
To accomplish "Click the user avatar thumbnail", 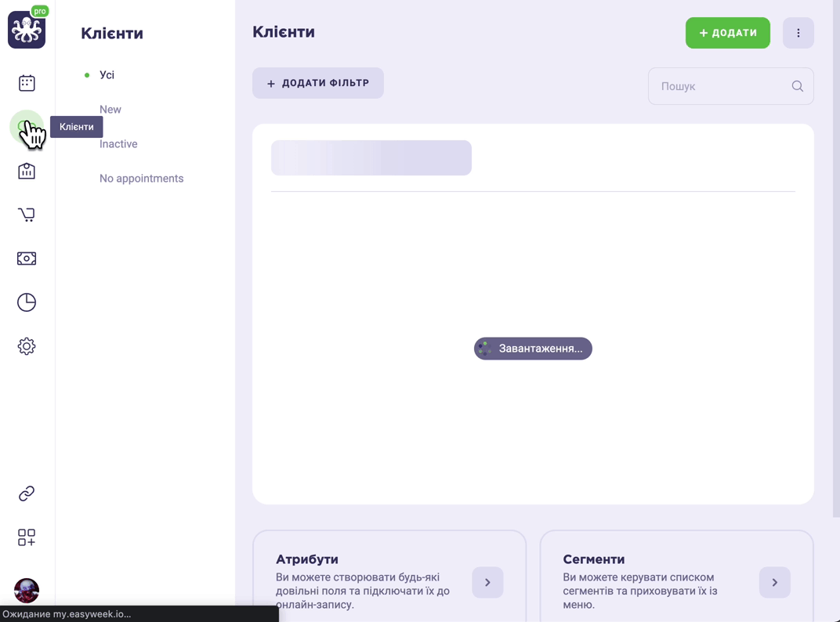I will click(x=27, y=591).
